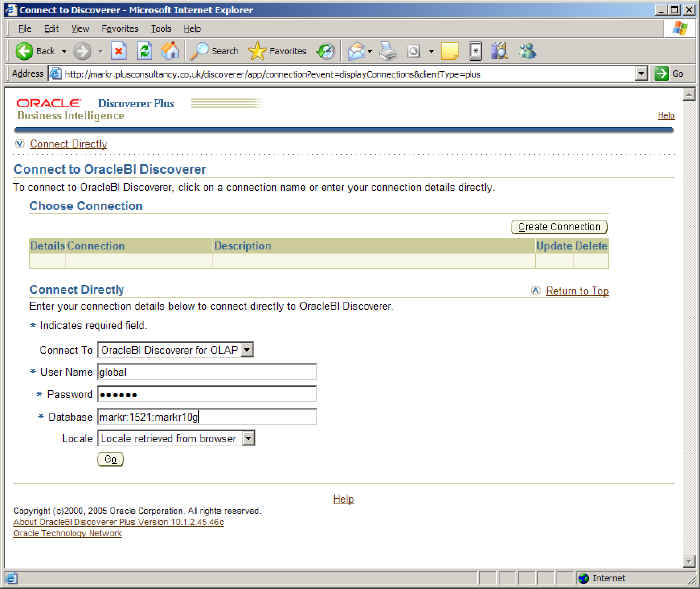Click the Password input field
Image resolution: width=700 pixels, height=589 pixels.
[x=207, y=394]
